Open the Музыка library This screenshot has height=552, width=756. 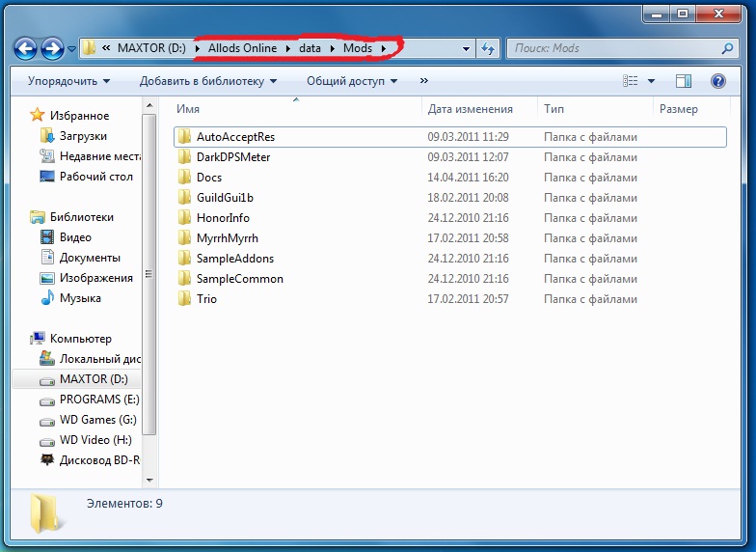pyautogui.click(x=70, y=298)
